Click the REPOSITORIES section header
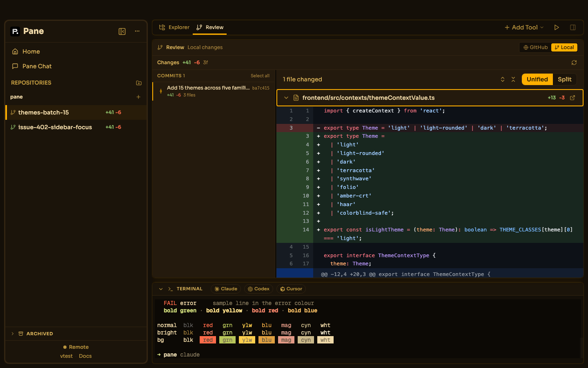This screenshot has height=368, width=588. (31, 83)
